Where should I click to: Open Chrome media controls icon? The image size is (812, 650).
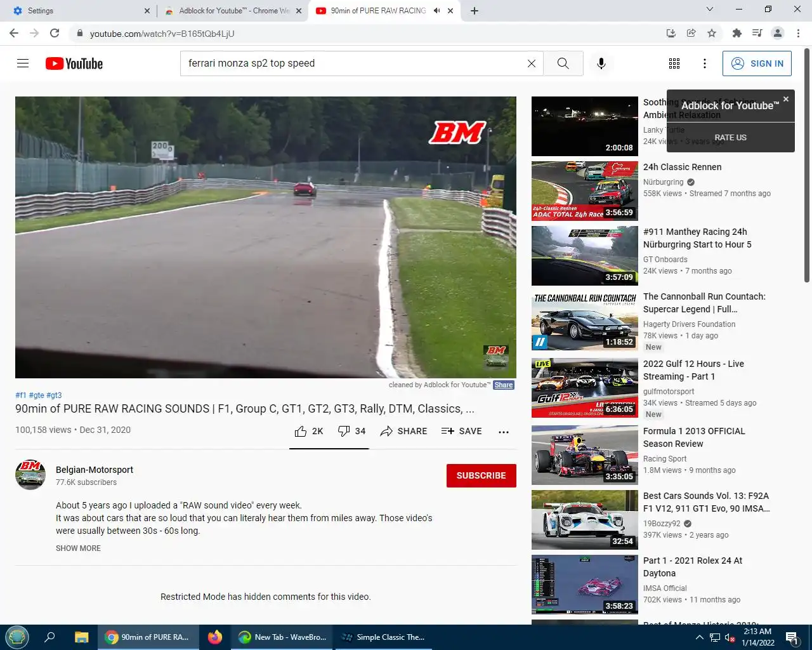pyautogui.click(x=757, y=33)
